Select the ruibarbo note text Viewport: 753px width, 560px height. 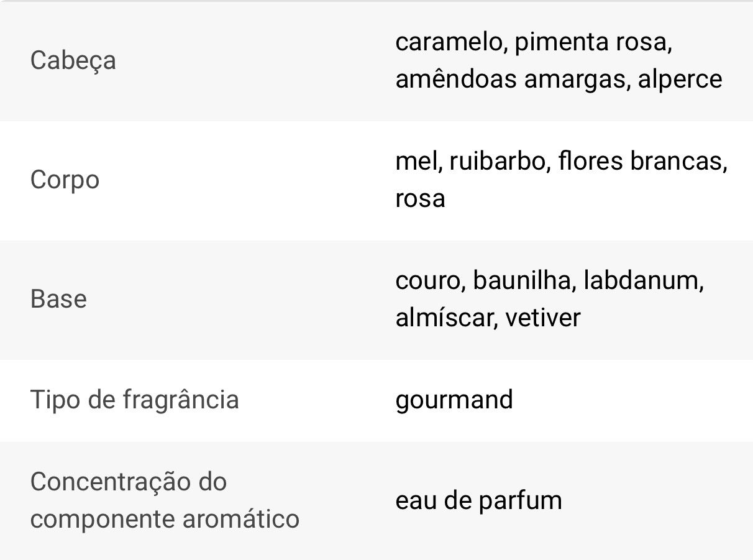(x=498, y=162)
